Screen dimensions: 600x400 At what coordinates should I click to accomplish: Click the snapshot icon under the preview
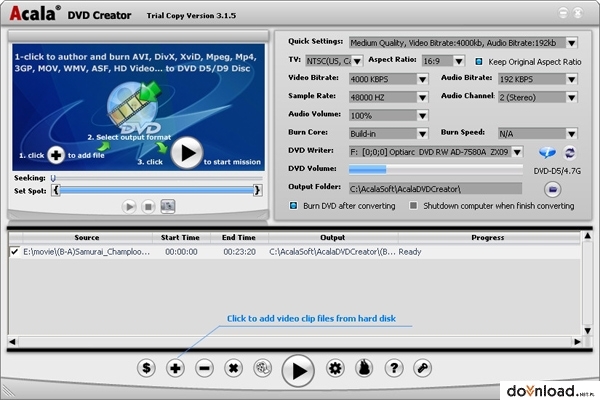pos(168,206)
